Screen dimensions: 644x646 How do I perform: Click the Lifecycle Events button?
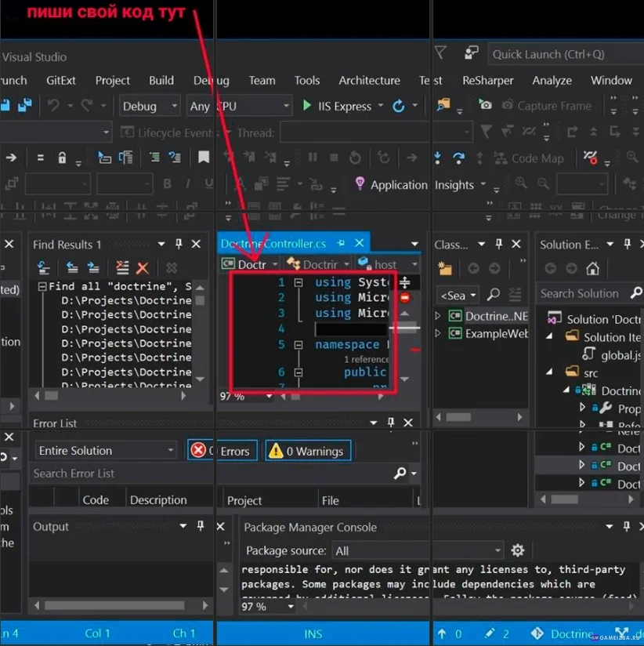pyautogui.click(x=170, y=132)
